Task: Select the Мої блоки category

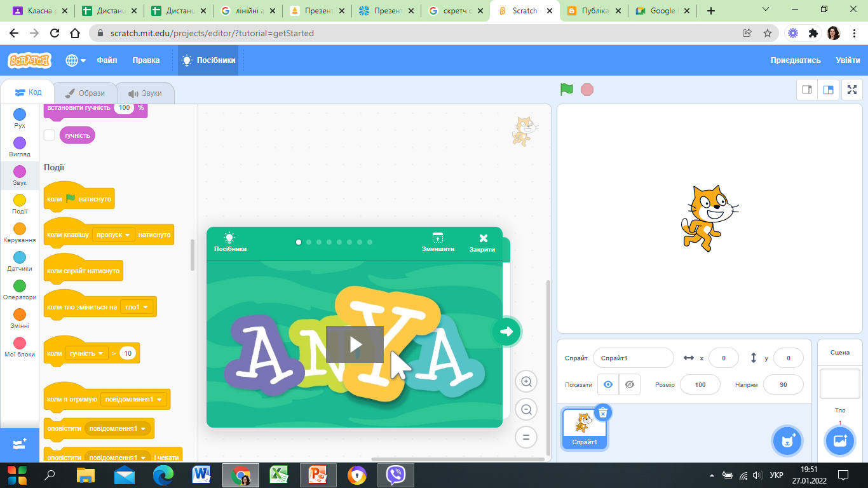Action: pyautogui.click(x=20, y=347)
